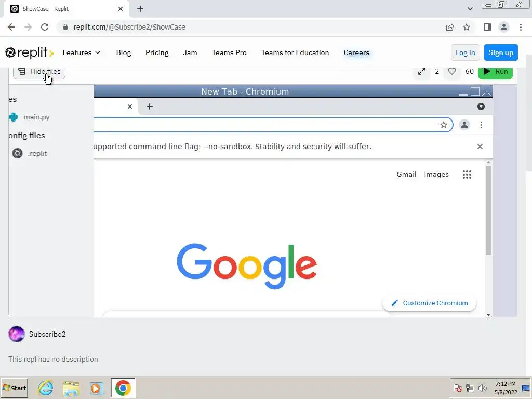
Task: Click the Replit icon beside .replit
Action: tap(17, 153)
